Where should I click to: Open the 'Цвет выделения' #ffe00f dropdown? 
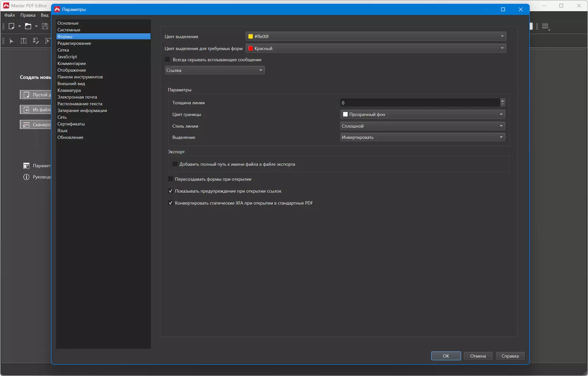[376, 36]
